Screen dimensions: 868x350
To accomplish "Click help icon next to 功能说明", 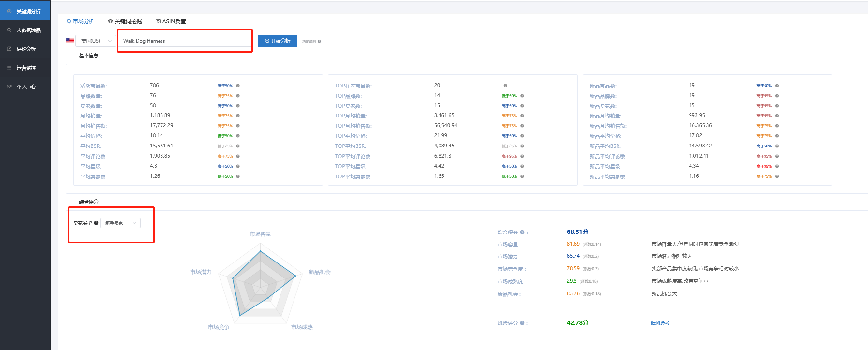I will coord(319,42).
